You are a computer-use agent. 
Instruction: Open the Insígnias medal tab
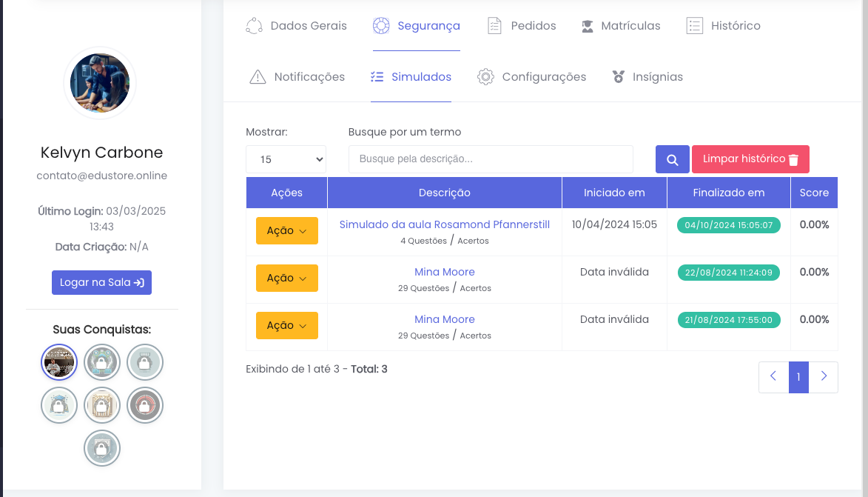tap(647, 77)
